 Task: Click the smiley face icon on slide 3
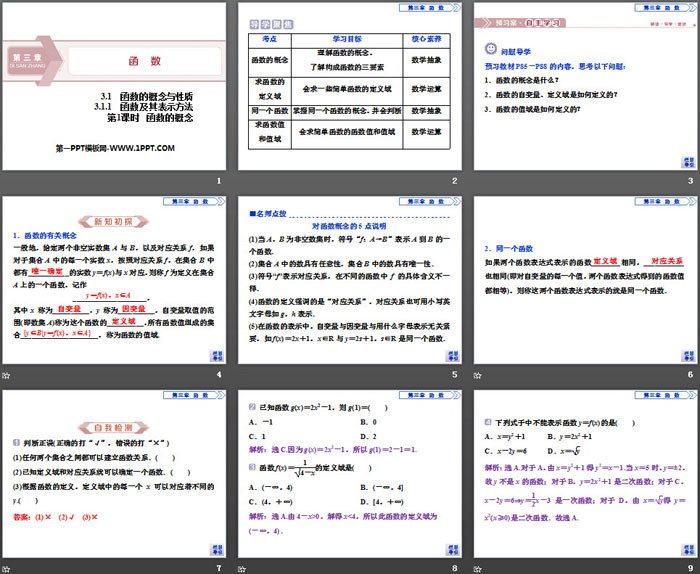click(x=491, y=49)
